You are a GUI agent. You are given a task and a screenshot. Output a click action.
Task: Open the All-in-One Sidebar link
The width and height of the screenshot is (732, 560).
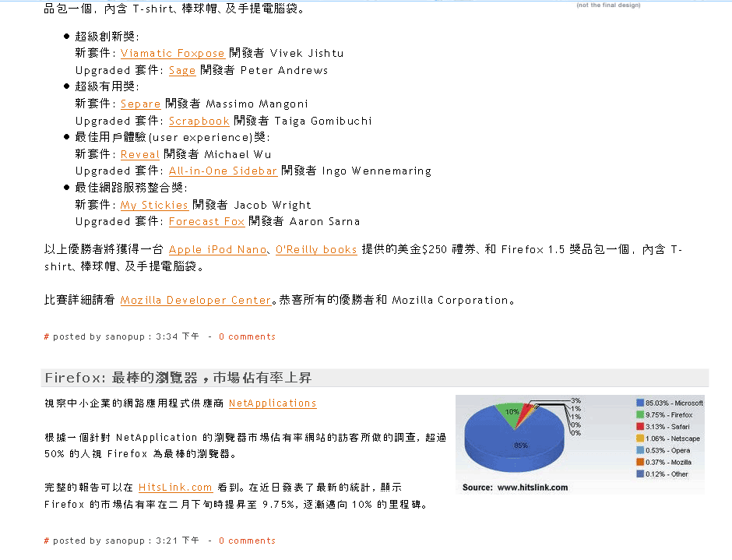pyautogui.click(x=223, y=171)
